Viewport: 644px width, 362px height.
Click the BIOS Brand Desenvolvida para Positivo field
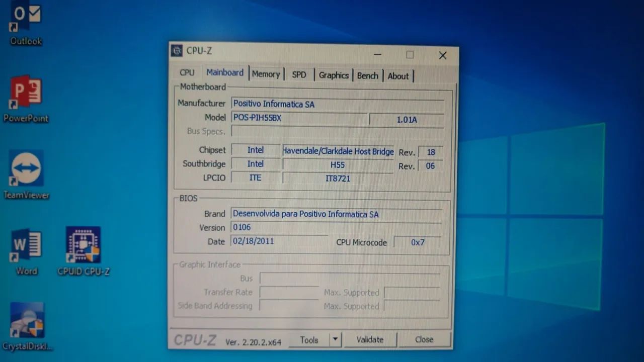pyautogui.click(x=336, y=214)
